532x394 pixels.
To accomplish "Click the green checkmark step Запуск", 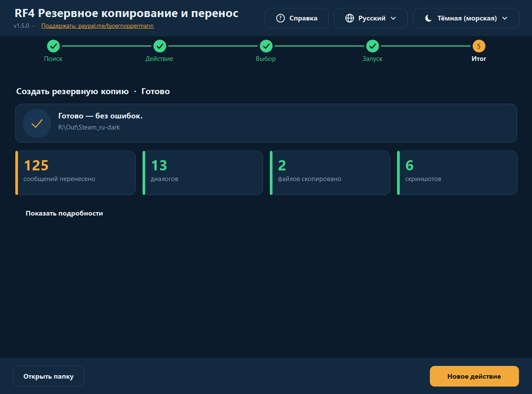I will (372, 46).
